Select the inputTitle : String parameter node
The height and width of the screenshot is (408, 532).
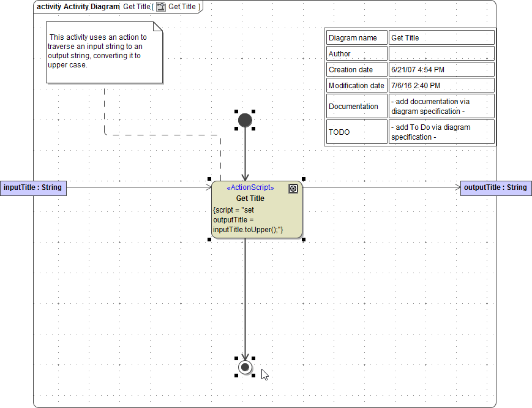point(33,187)
